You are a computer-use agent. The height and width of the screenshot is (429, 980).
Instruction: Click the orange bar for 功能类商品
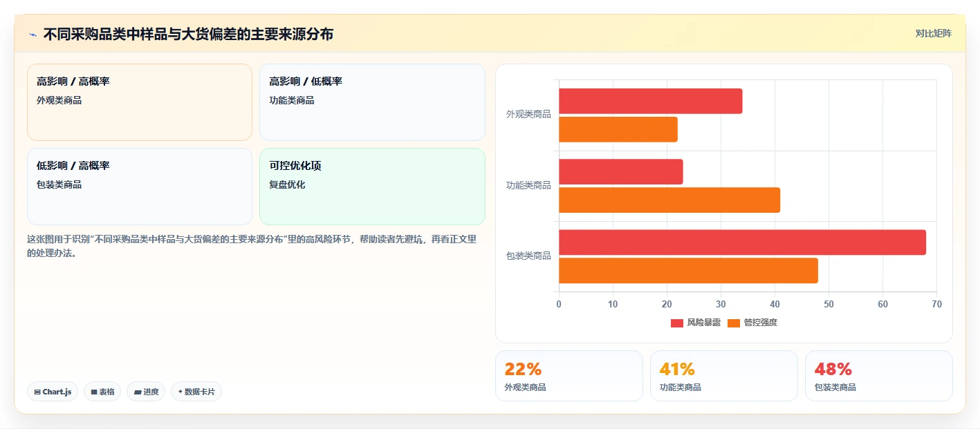[669, 200]
